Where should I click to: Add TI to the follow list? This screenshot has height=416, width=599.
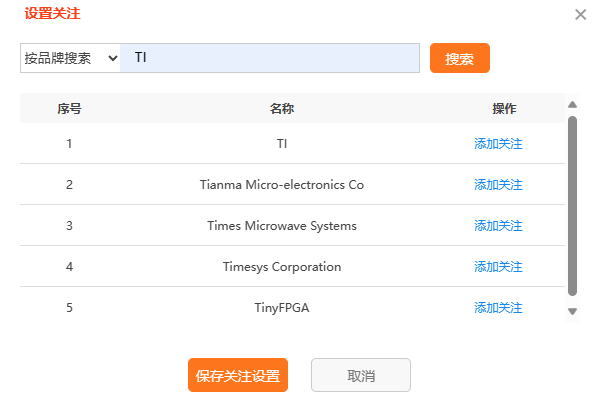pyautogui.click(x=498, y=144)
